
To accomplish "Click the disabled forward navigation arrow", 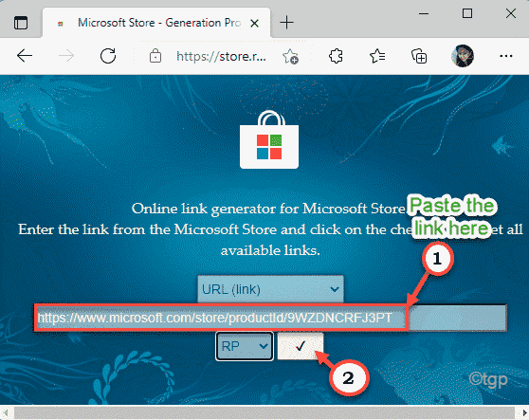I will 66,56.
